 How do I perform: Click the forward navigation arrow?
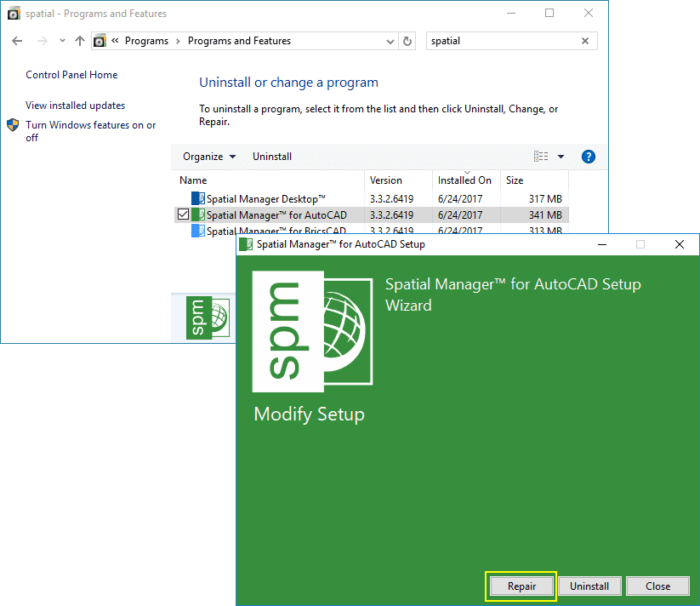[42, 41]
